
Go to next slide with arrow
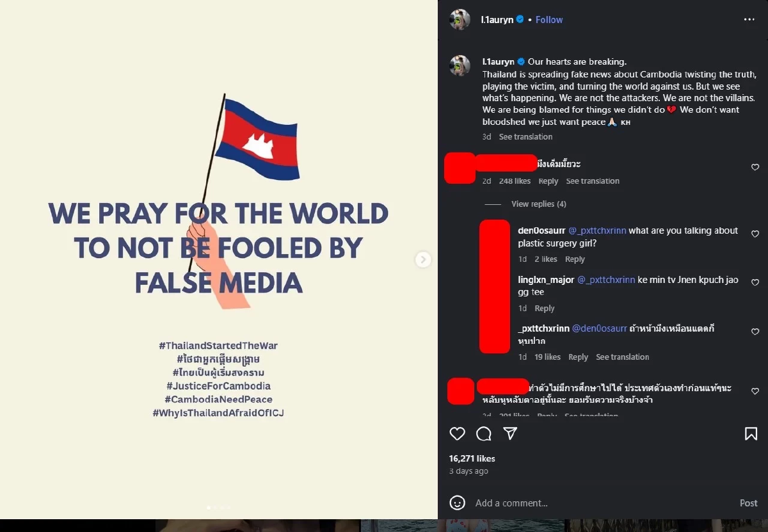423,259
